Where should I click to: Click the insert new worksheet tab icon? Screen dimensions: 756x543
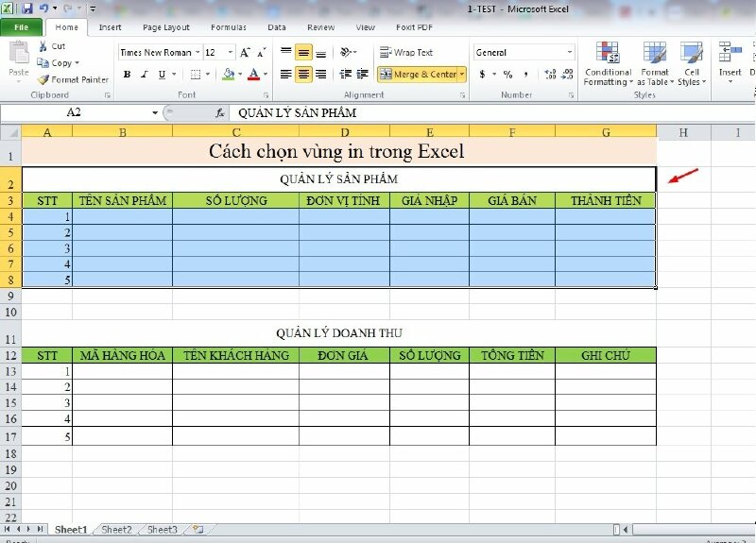198,529
